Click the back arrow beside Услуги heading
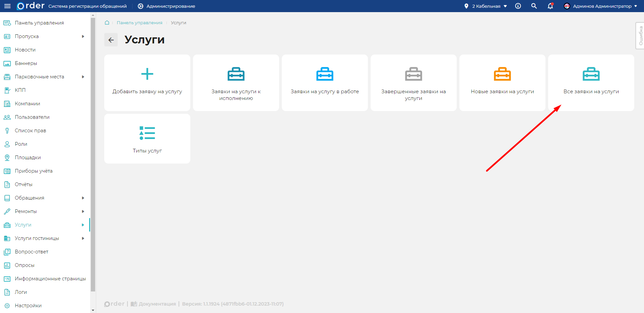This screenshot has height=313, width=644. [111, 40]
